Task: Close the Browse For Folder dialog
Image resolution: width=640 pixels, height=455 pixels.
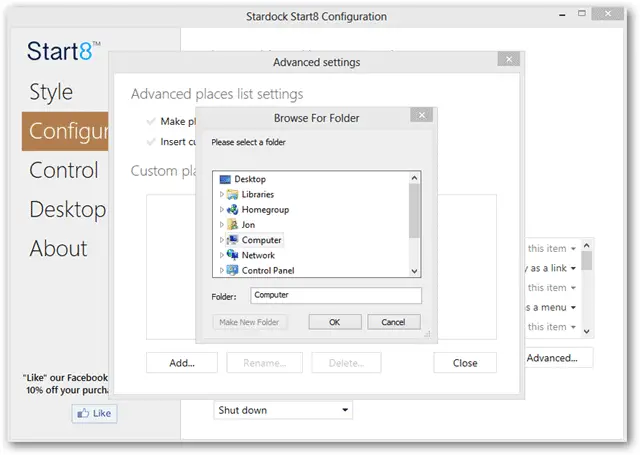Action: point(422,115)
